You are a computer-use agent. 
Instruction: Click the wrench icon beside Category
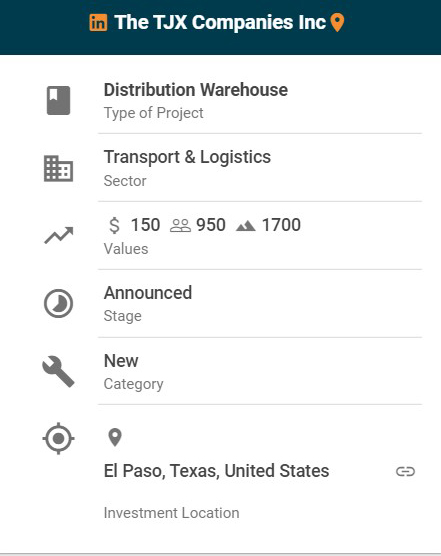58,371
